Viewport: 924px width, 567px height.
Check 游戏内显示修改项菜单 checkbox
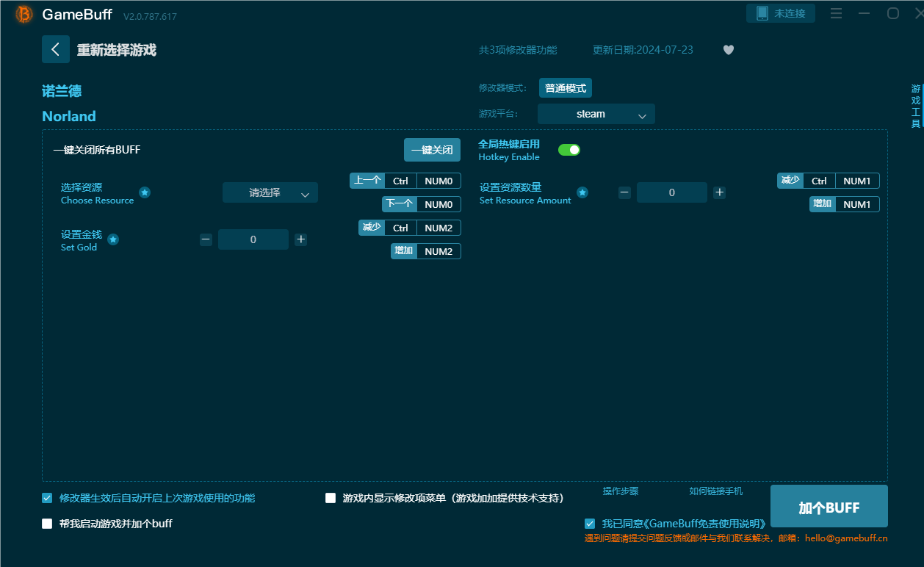click(x=331, y=498)
